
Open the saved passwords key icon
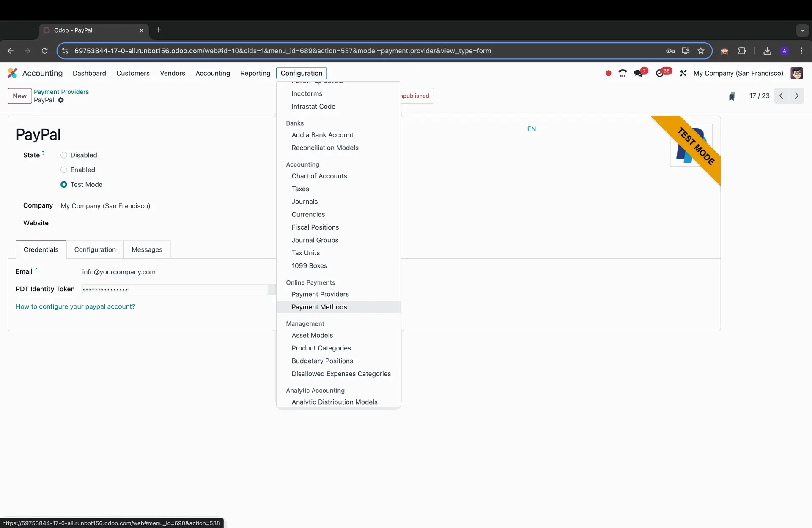670,51
